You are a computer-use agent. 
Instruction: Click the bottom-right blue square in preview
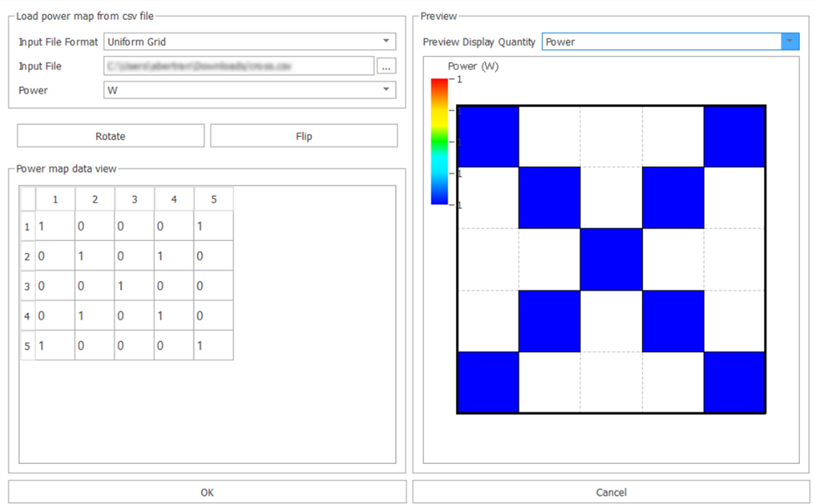[735, 381]
